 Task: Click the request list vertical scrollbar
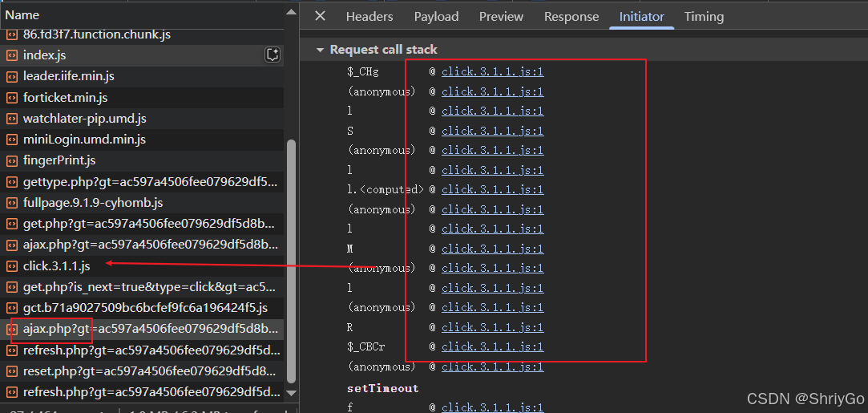pyautogui.click(x=291, y=260)
